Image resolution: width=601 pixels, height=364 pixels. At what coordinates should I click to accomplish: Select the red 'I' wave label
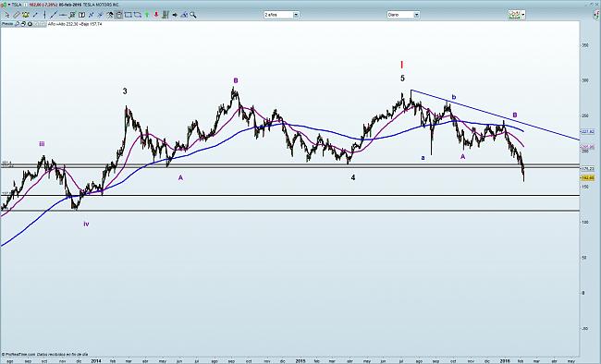pos(401,65)
